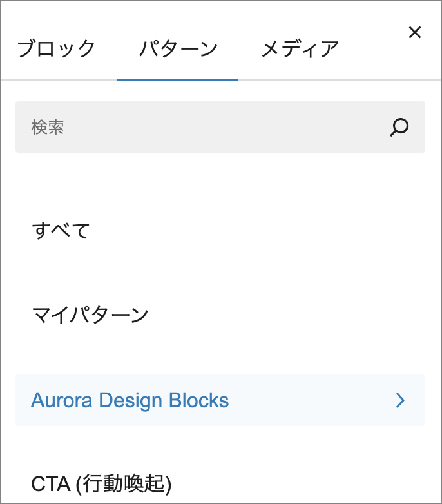View all patterns via すべて
The height and width of the screenshot is (504, 442).
point(61,230)
